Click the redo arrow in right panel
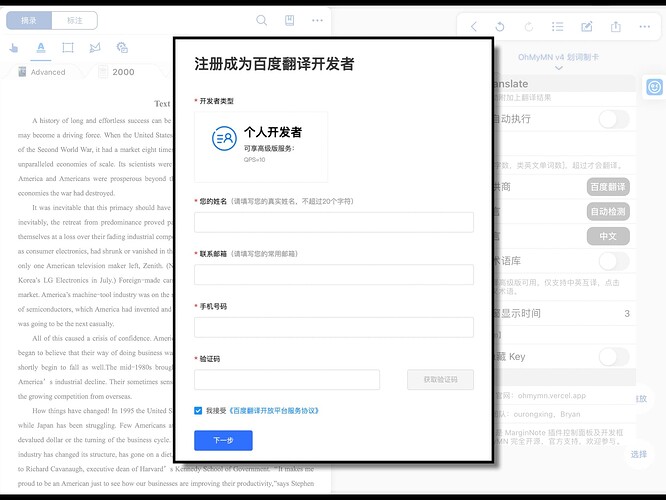 [x=529, y=27]
